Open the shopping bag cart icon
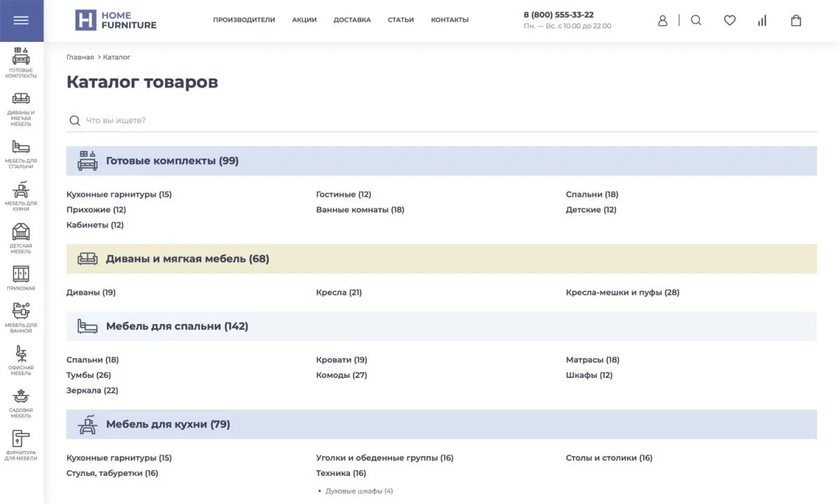The height and width of the screenshot is (504, 840). [796, 20]
